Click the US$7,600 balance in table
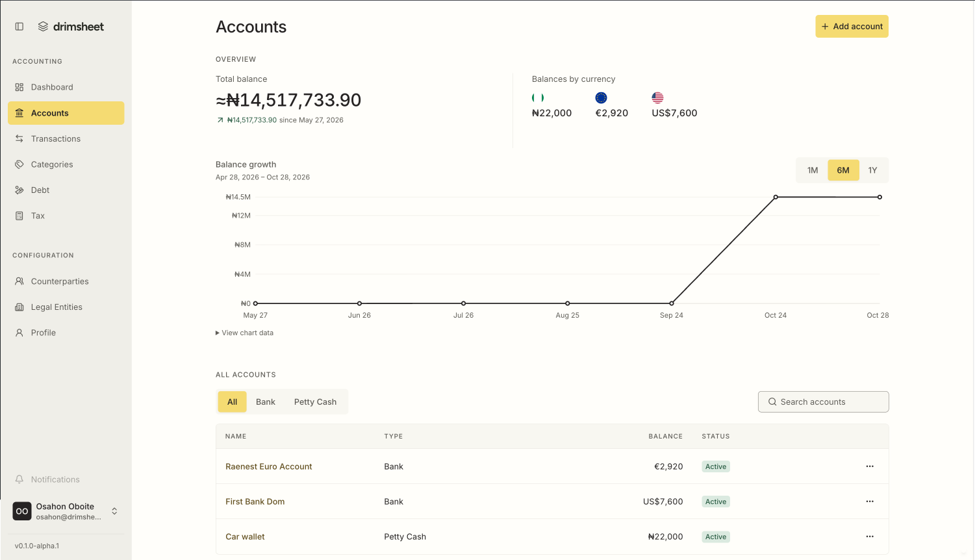Viewport: 975px width, 560px height. (663, 502)
